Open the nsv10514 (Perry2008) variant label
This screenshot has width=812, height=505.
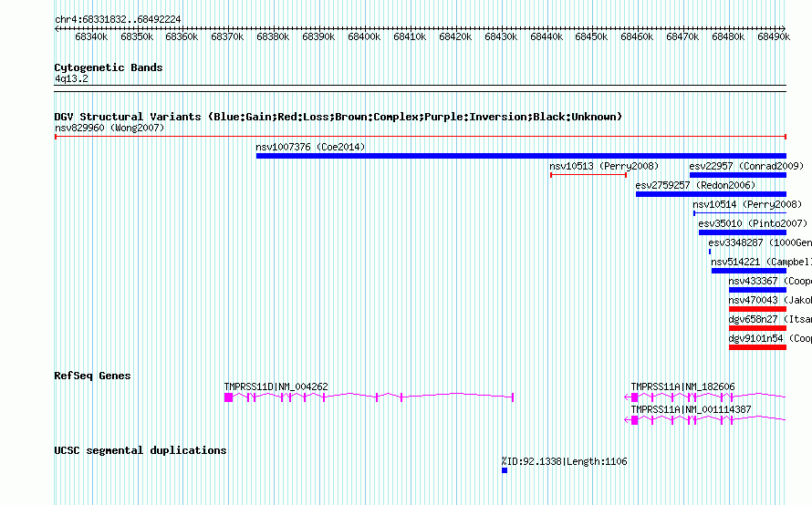point(747,204)
